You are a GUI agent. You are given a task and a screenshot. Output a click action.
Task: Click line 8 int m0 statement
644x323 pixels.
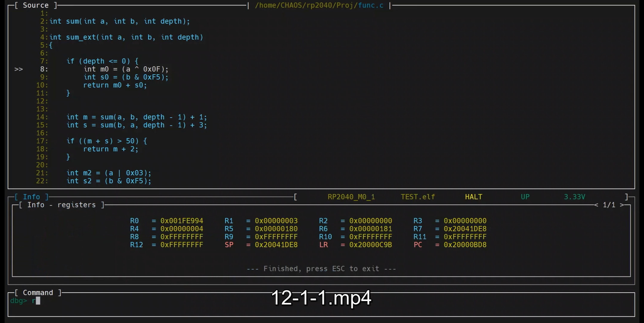pos(126,69)
